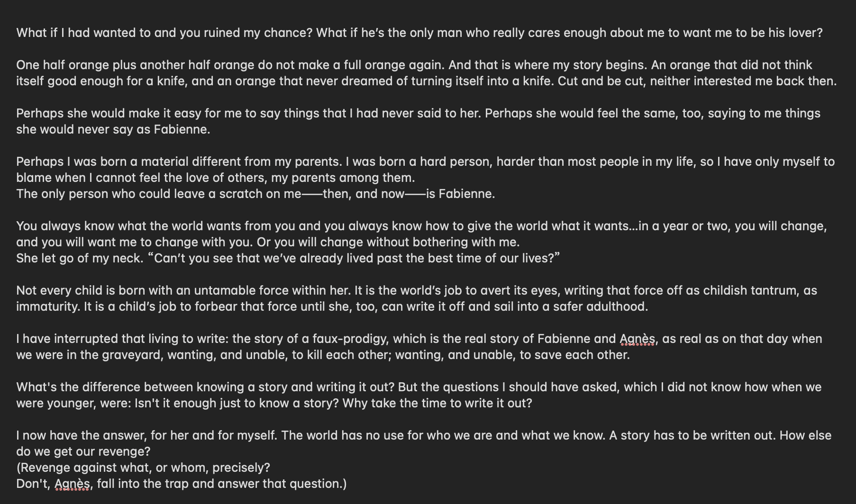856x504 pixels.
Task: Click the underlined Agnès in the last line
Action: click(72, 484)
